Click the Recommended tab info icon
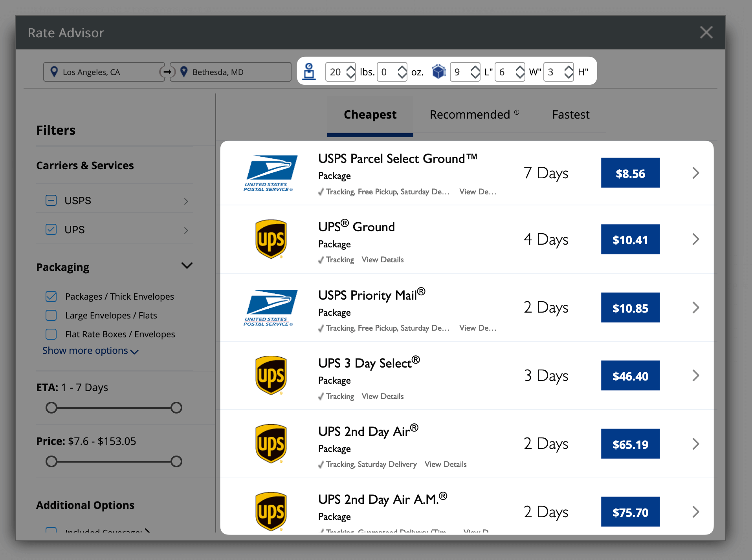 click(517, 112)
